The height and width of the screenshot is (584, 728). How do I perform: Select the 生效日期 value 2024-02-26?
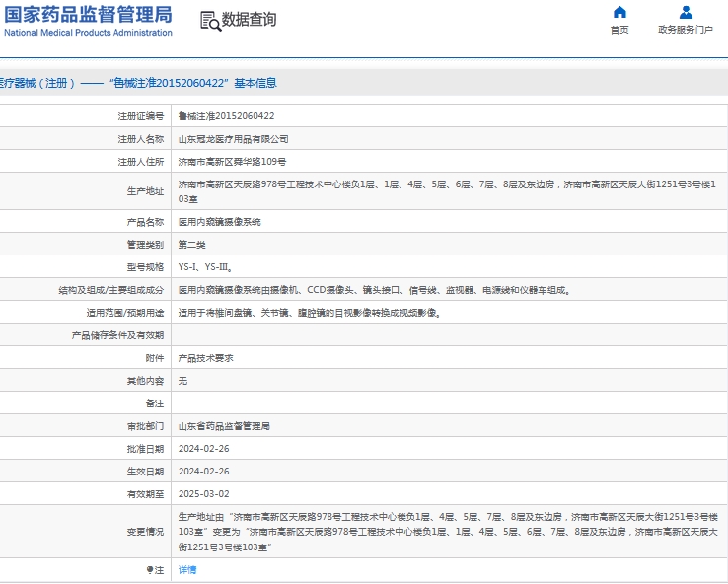pyautogui.click(x=204, y=472)
